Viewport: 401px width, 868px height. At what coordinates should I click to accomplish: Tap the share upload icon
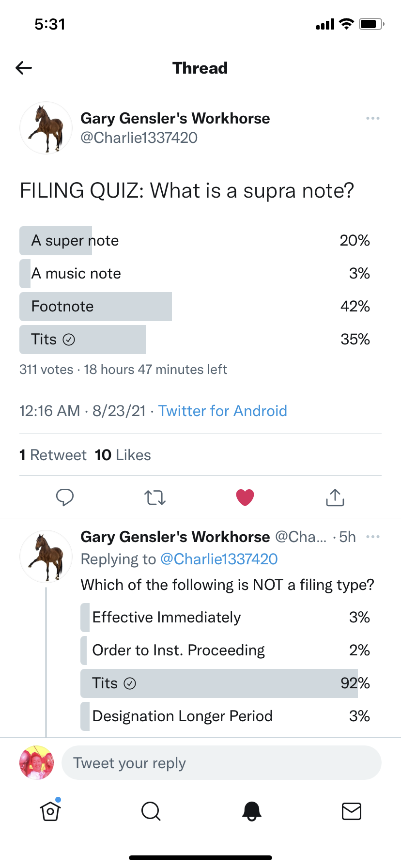pos(335,497)
